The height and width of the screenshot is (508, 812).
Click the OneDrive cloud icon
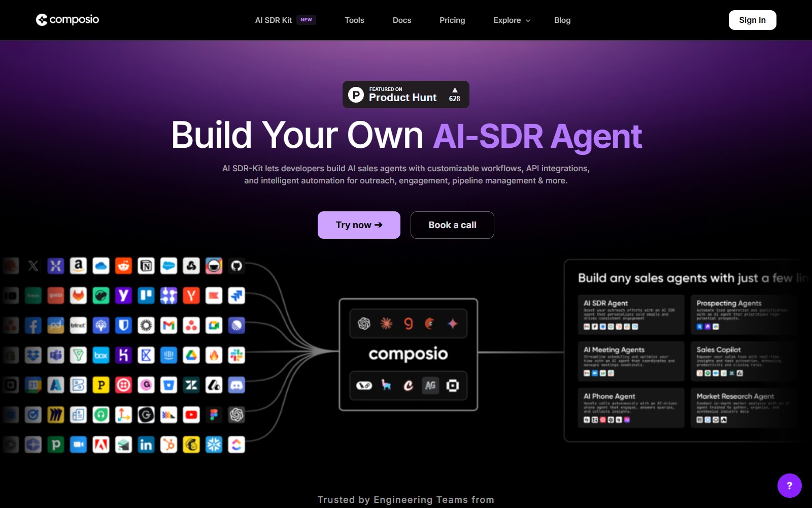pos(101,266)
